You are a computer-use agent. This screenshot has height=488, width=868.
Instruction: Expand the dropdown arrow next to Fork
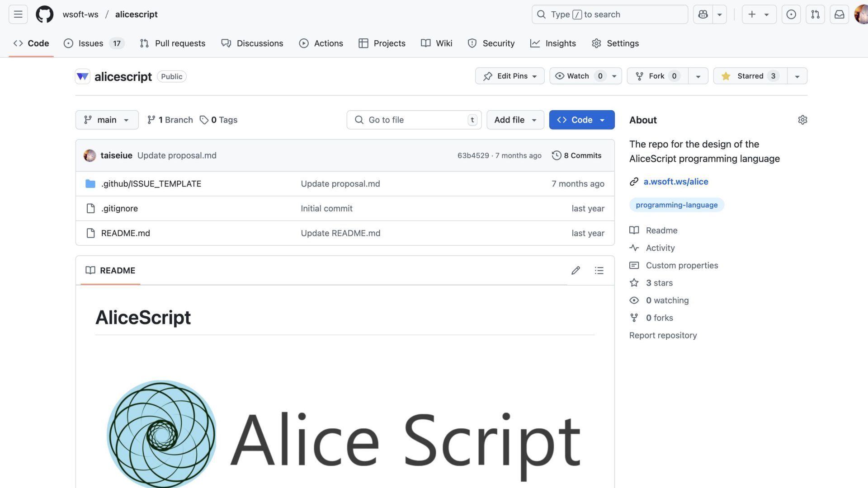pyautogui.click(x=698, y=76)
